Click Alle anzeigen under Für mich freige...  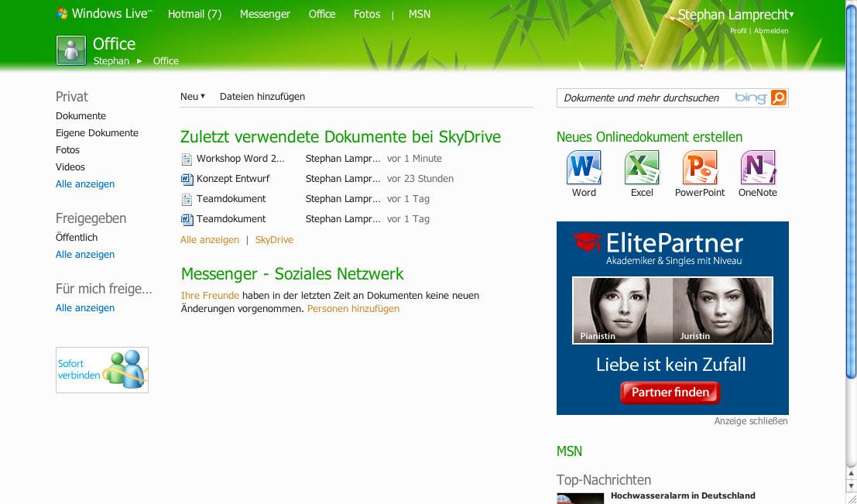coord(85,308)
